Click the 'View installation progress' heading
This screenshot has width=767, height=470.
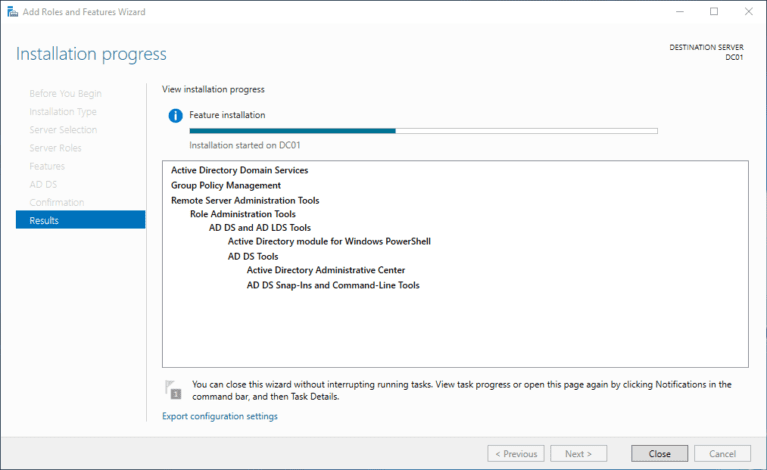pyautogui.click(x=213, y=89)
